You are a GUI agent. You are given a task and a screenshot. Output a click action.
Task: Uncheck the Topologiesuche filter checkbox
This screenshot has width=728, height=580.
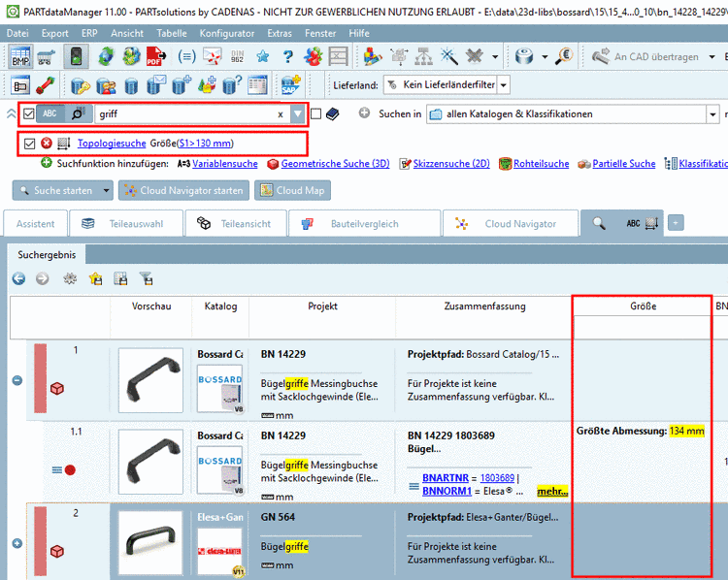29,144
